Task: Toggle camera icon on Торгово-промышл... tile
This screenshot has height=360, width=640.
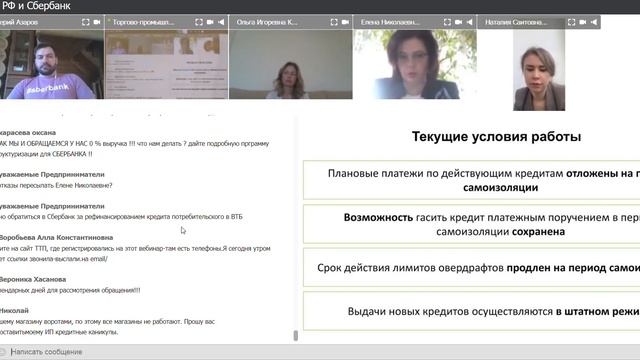Action: 210,22
